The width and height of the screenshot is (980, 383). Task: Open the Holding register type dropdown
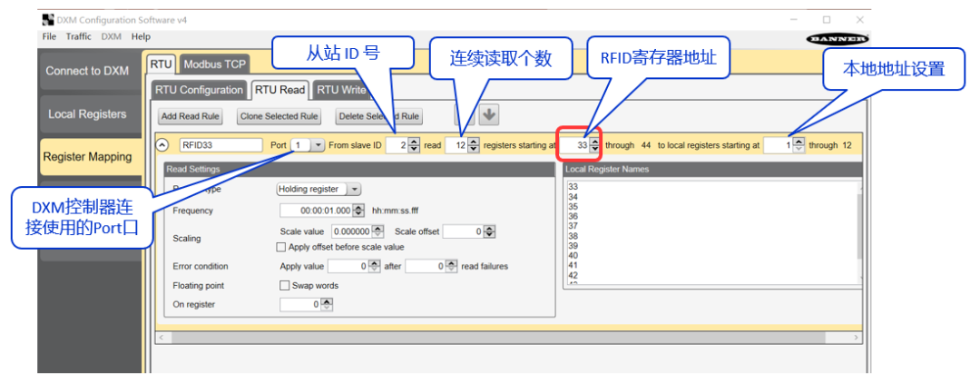354,190
